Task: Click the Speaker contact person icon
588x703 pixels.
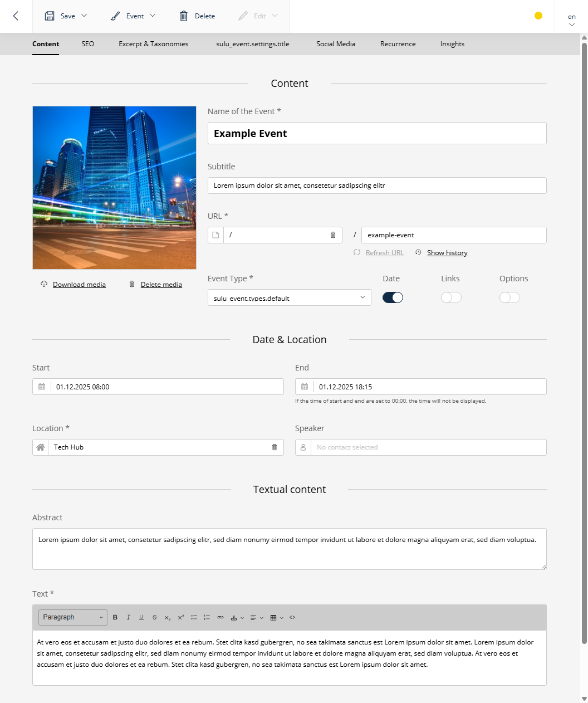Action: 303,447
